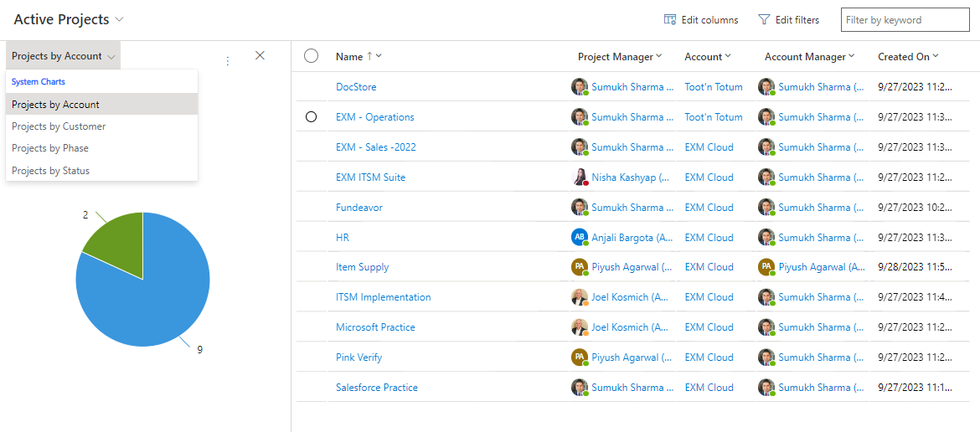Select the EXM - Operations row checkbox

click(x=312, y=116)
